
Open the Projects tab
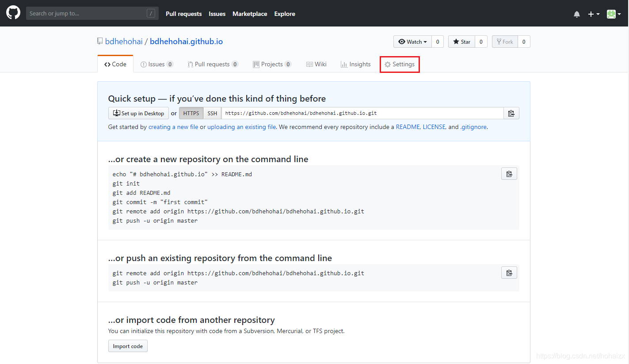pos(272,64)
